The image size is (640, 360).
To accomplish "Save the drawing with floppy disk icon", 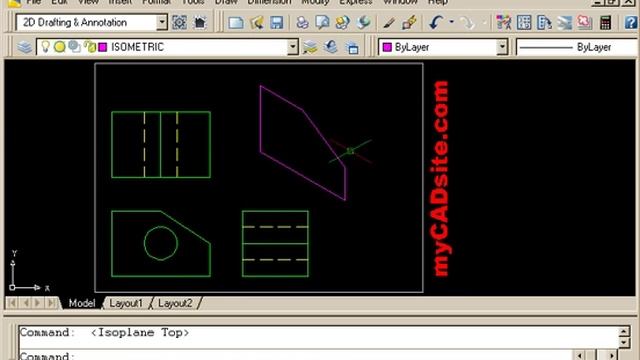I will tap(277, 22).
